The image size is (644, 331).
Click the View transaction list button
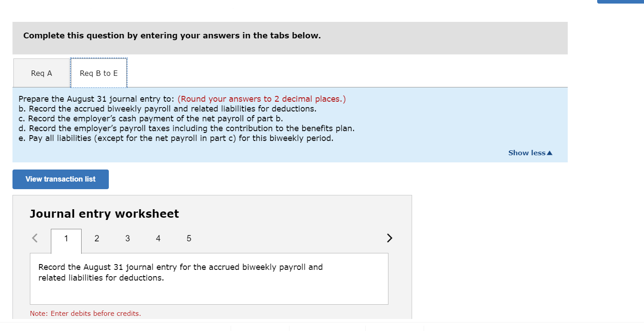pos(60,179)
